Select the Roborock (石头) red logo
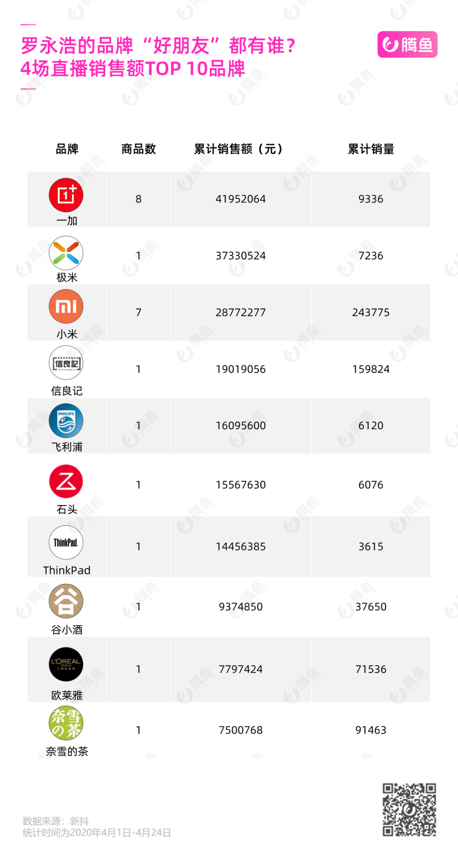The height and width of the screenshot is (868, 458). 66,482
